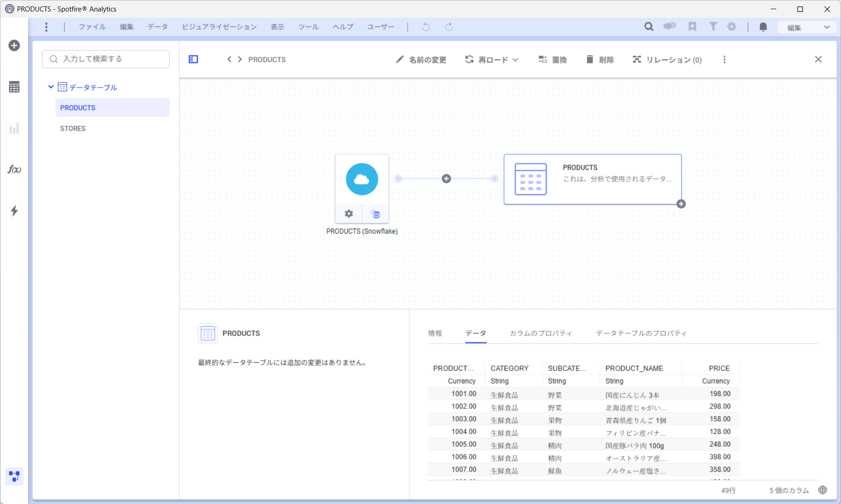Switch to the 情報 tab
841x504 pixels.
435,333
